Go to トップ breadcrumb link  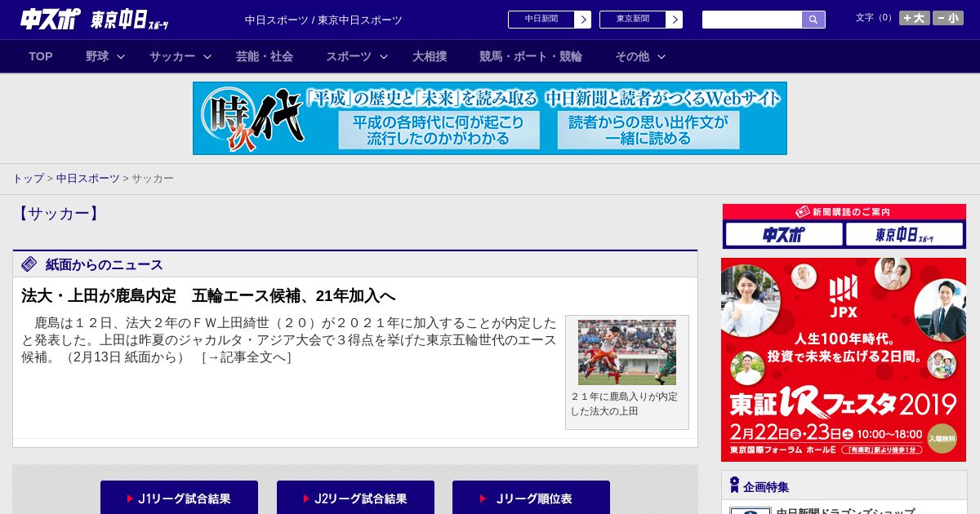(28, 178)
